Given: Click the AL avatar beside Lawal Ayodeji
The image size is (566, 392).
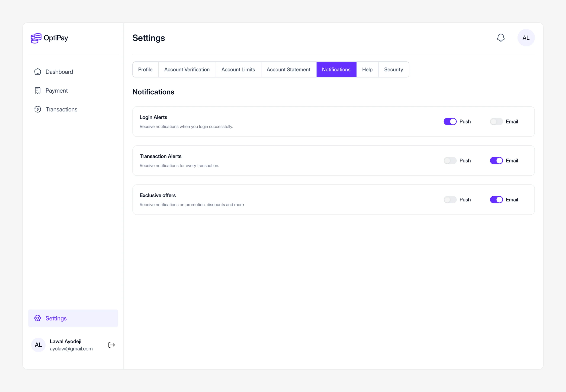Looking at the screenshot, I should point(38,345).
